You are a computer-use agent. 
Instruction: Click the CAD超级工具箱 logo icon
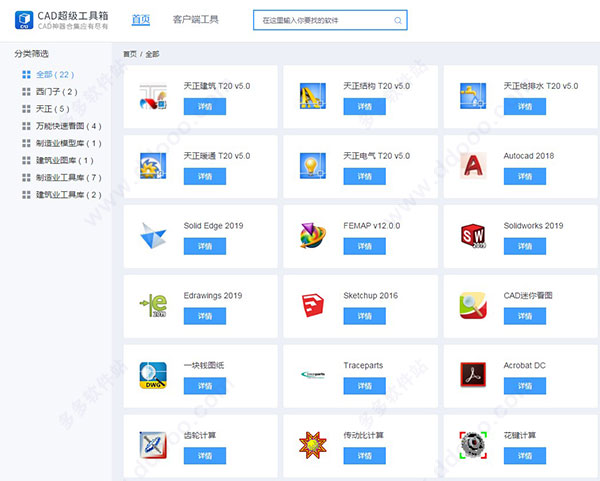point(24,20)
